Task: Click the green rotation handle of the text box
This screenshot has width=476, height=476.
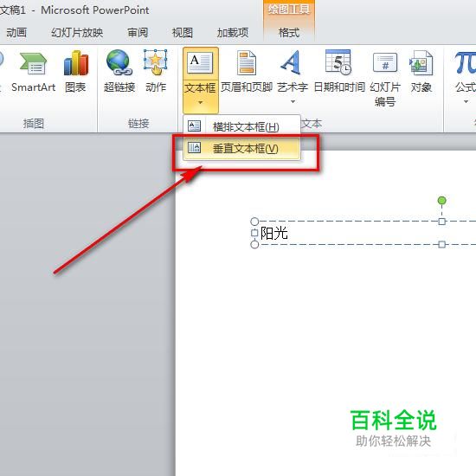Action: pyautogui.click(x=441, y=201)
